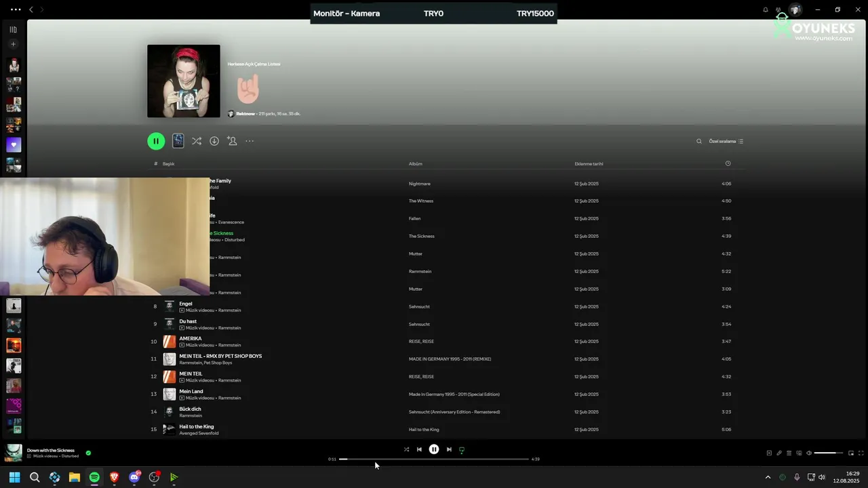Open album The Sickness link
This screenshot has height=488, width=868.
(421, 237)
